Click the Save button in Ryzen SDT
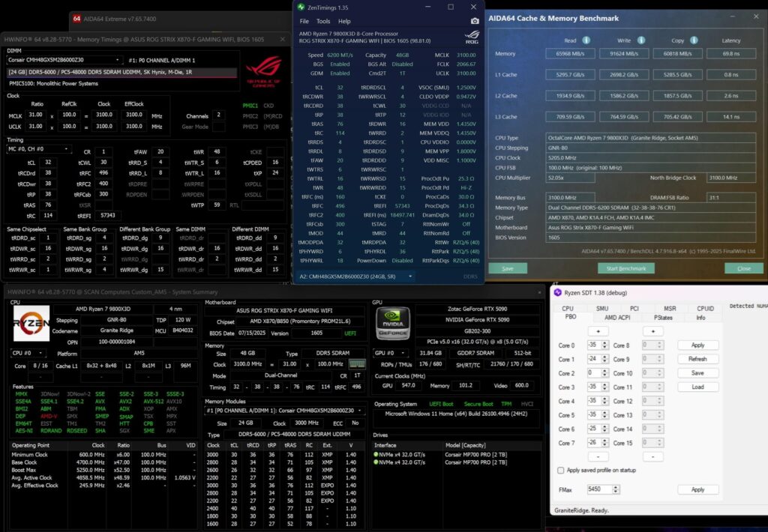 pyautogui.click(x=697, y=373)
